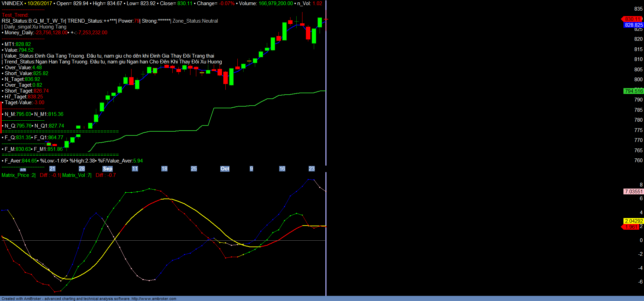This screenshot has width=644, height=301.
Task: Select date marker 21 on the time axis
Action: (x=52, y=169)
